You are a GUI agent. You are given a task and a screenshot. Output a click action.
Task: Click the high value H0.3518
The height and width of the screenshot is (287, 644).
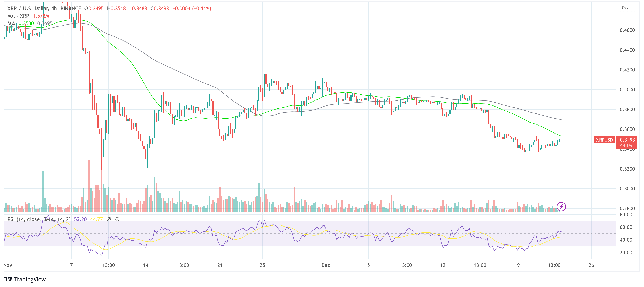point(116,9)
